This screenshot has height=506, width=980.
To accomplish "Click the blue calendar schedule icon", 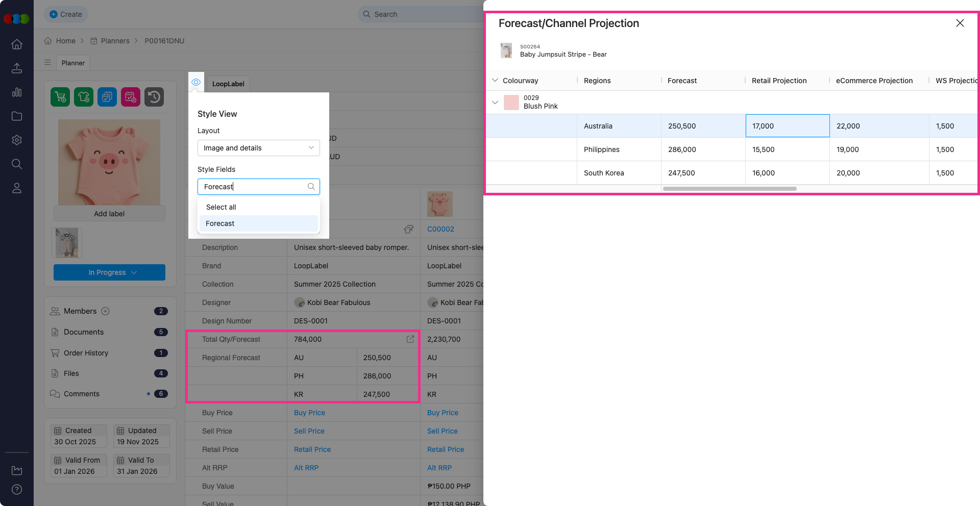I will pos(107,97).
